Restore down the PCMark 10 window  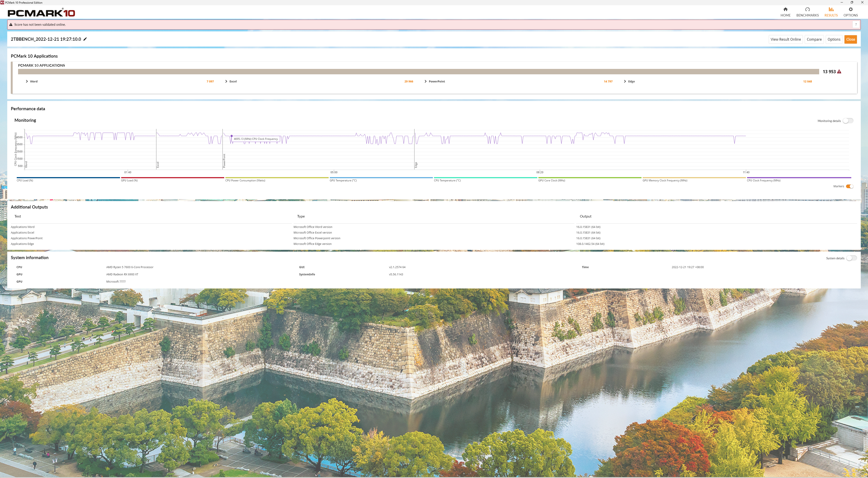[x=852, y=2]
